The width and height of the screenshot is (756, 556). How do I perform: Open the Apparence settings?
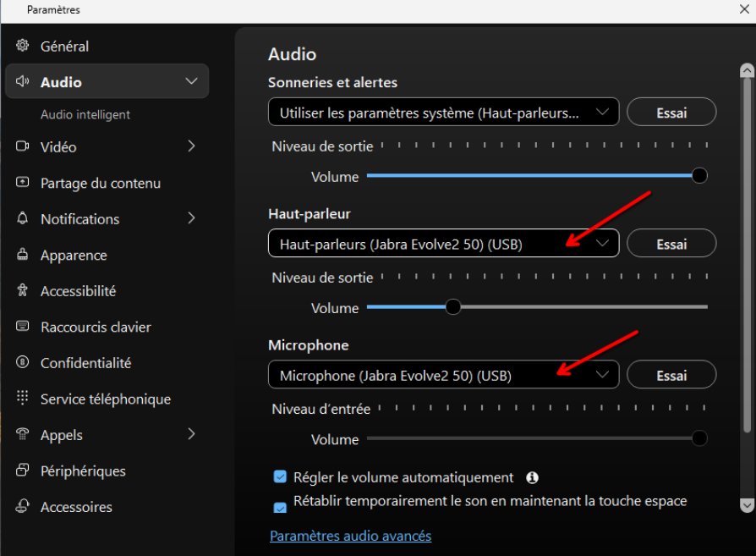[x=107, y=255]
